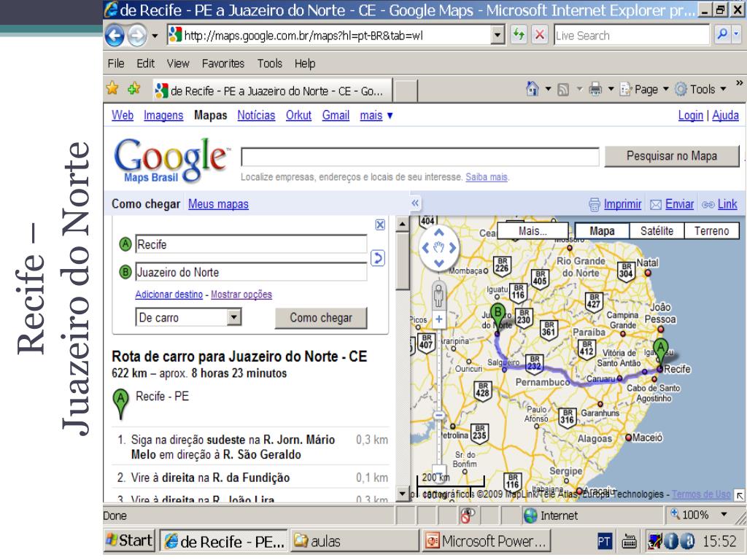This screenshot has width=747, height=560.
Task: Expand the 'mais' dropdown link
Action: (376, 115)
